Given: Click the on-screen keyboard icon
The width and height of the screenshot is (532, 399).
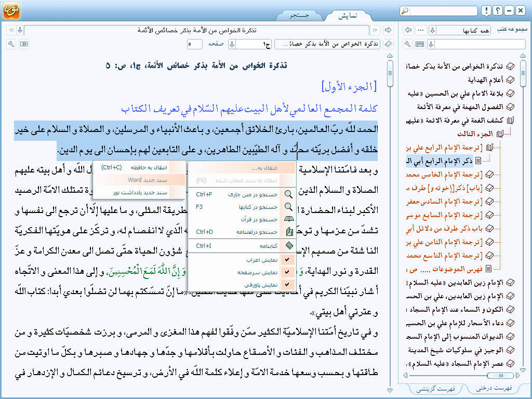Looking at the screenshot, I should [x=419, y=44].
